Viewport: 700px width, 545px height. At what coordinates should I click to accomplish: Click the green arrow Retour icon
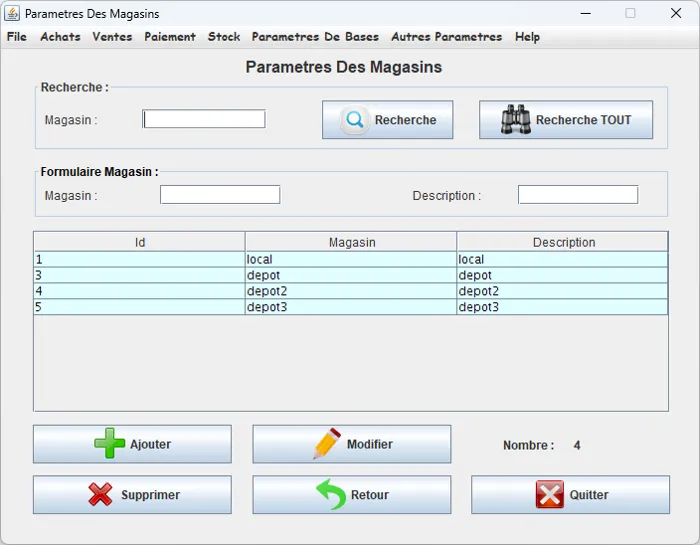(330, 495)
